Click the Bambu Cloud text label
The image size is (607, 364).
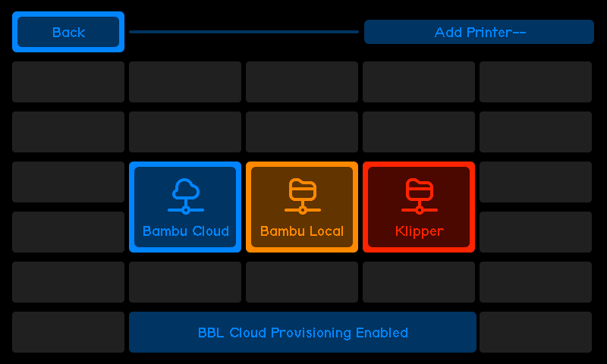tap(186, 231)
